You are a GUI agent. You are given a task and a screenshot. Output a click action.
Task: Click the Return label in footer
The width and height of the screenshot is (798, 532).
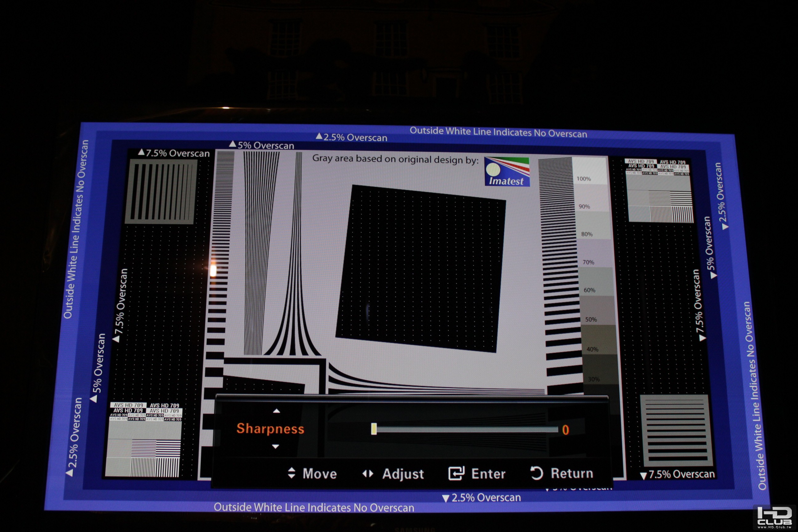coord(572,473)
